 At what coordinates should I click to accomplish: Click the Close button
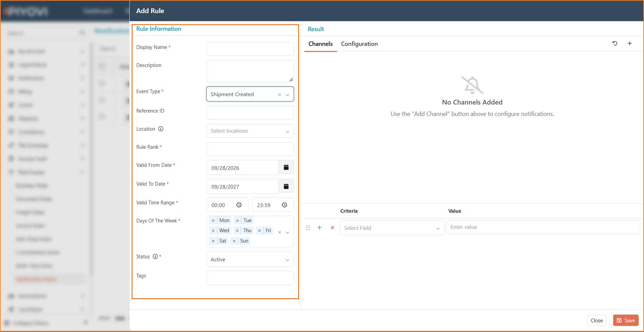coord(597,320)
